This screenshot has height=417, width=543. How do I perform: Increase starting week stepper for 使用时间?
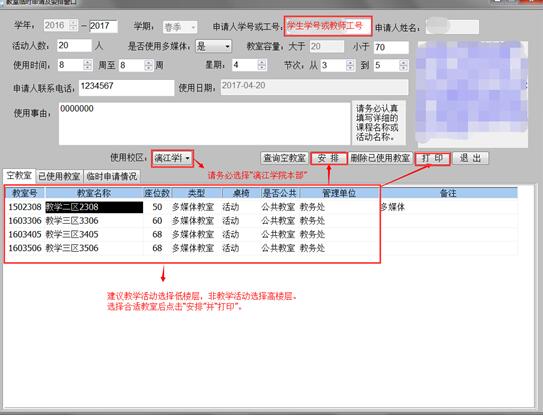tap(88, 62)
